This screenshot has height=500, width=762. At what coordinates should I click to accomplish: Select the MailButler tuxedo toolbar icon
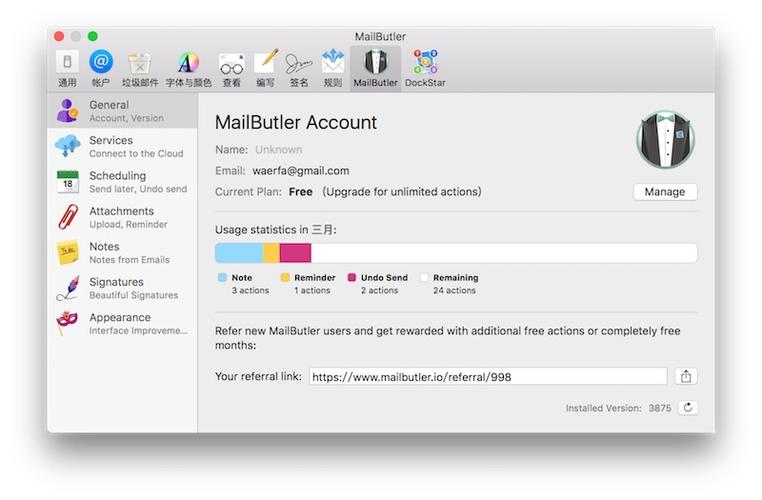pyautogui.click(x=375, y=62)
